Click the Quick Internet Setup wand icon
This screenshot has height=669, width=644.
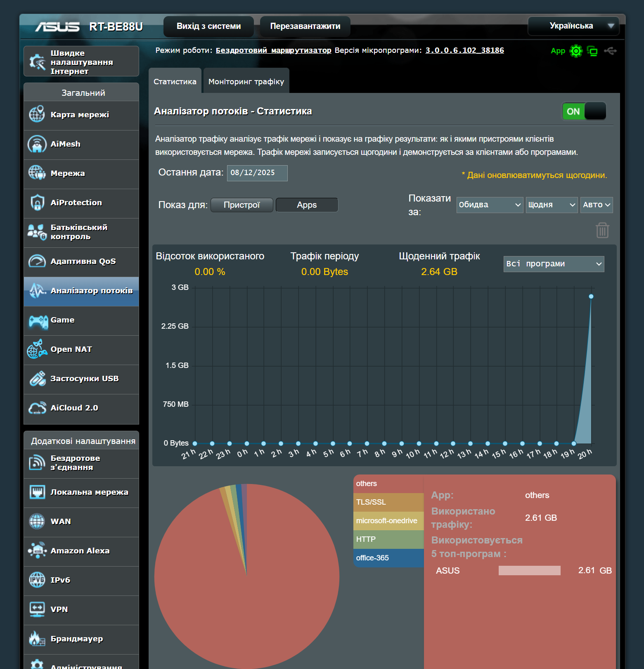[37, 62]
